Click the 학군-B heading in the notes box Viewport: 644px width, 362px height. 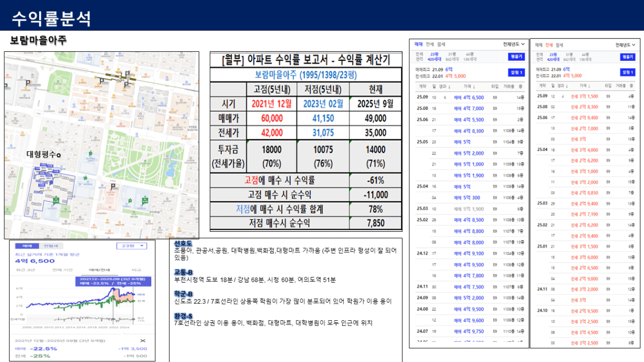(x=183, y=294)
